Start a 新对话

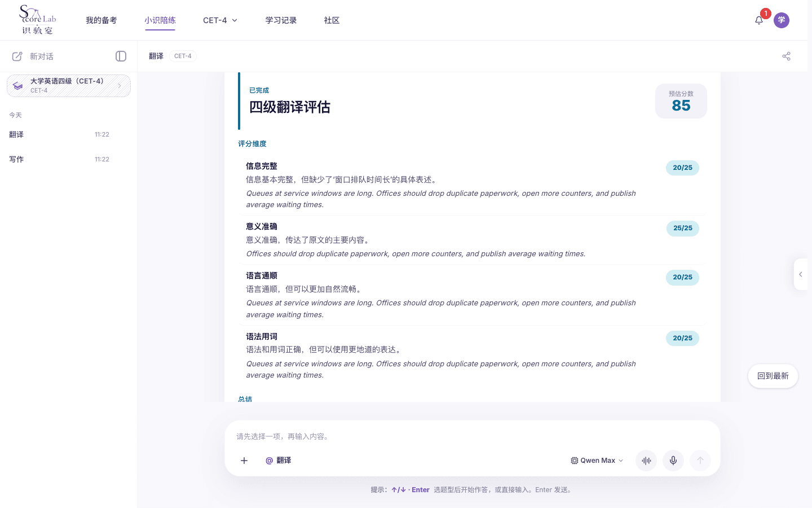(33, 56)
